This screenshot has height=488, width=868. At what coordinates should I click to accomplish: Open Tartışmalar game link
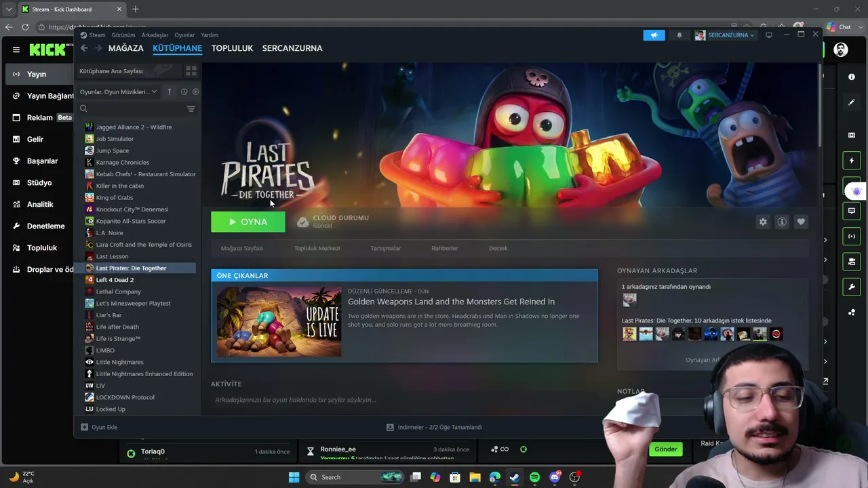coord(385,248)
